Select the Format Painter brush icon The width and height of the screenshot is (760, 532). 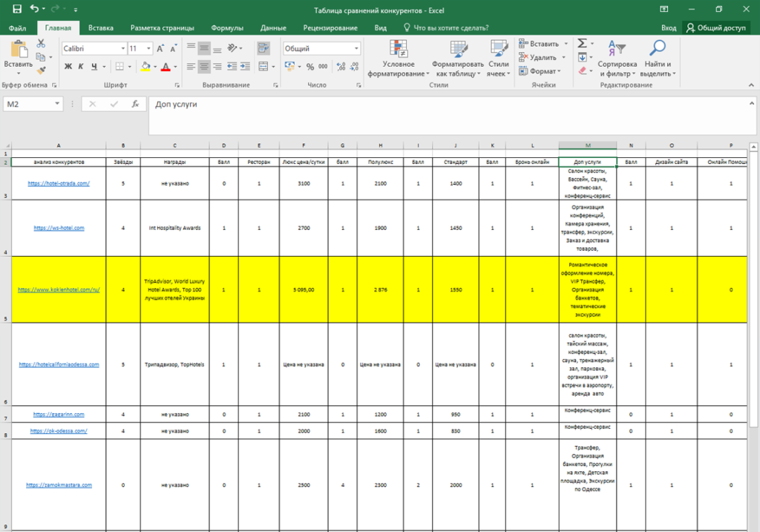click(x=42, y=70)
